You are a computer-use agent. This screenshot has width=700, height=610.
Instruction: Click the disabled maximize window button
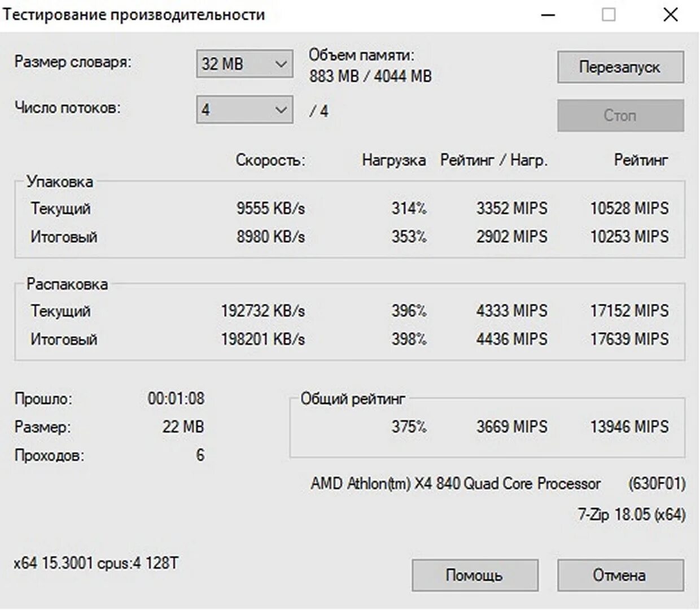tap(609, 15)
